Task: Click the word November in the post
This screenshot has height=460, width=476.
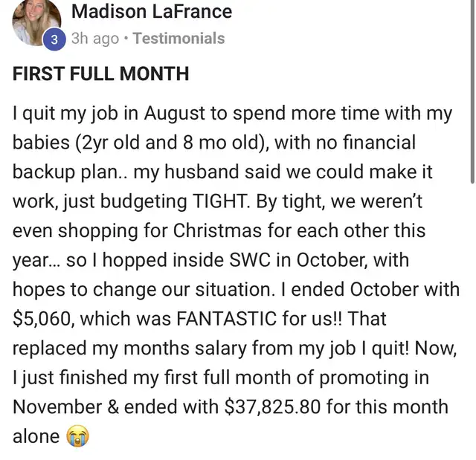Action: click(57, 407)
